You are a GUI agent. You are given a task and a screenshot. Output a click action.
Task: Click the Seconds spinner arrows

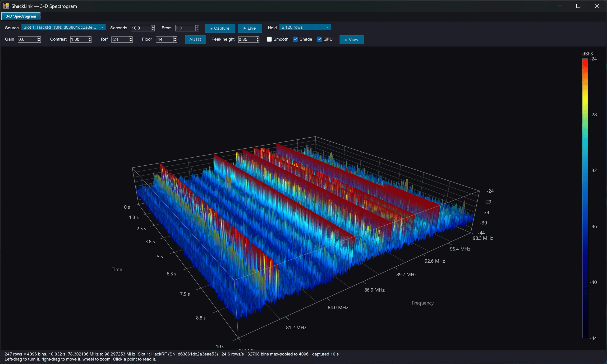coord(153,28)
